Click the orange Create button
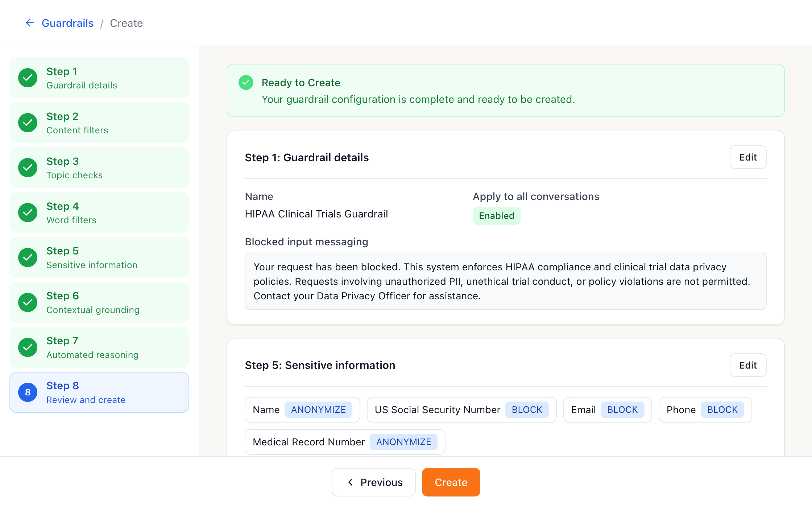This screenshot has width=812, height=507. (451, 482)
